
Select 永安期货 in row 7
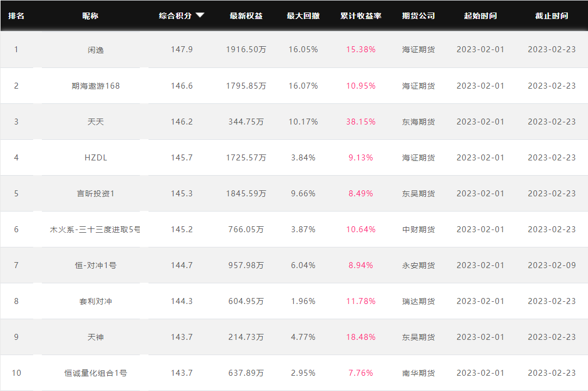tap(418, 265)
